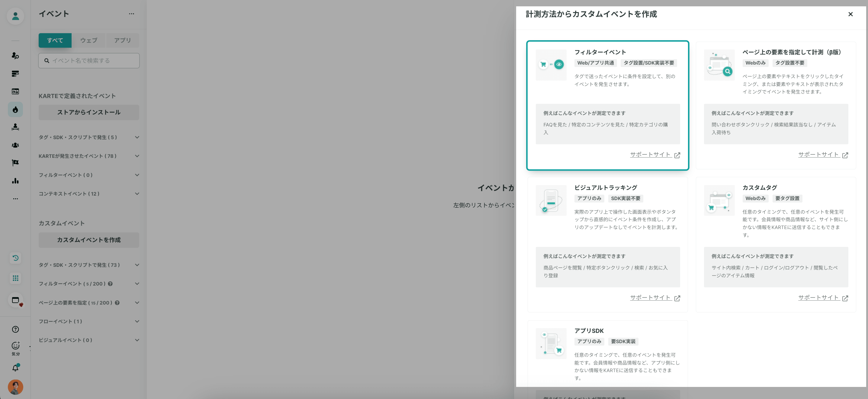
Task: Open the dashboard window icon in sidebar
Action: point(15,91)
